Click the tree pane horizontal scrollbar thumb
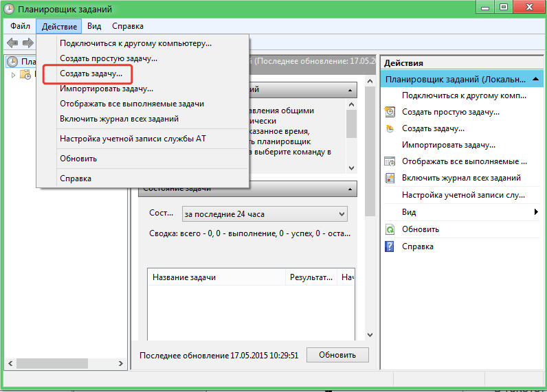Image resolution: width=547 pixels, height=392 pixels. tap(52, 363)
